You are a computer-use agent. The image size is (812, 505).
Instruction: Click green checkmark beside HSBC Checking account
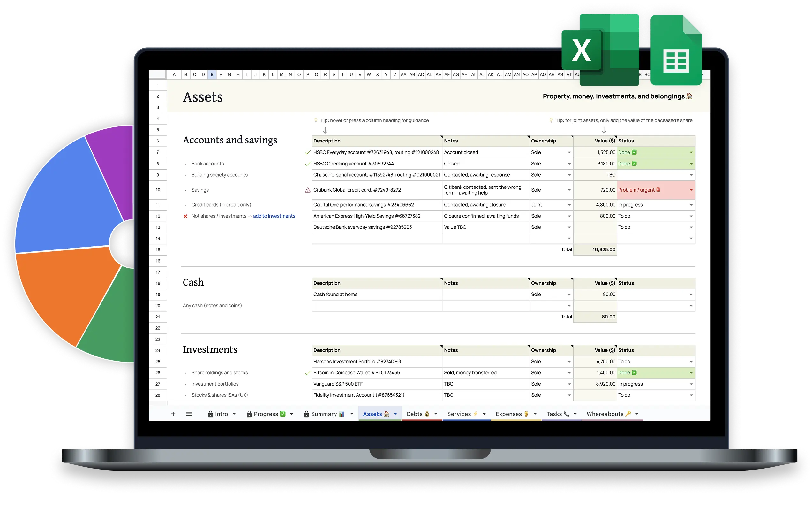tap(308, 164)
